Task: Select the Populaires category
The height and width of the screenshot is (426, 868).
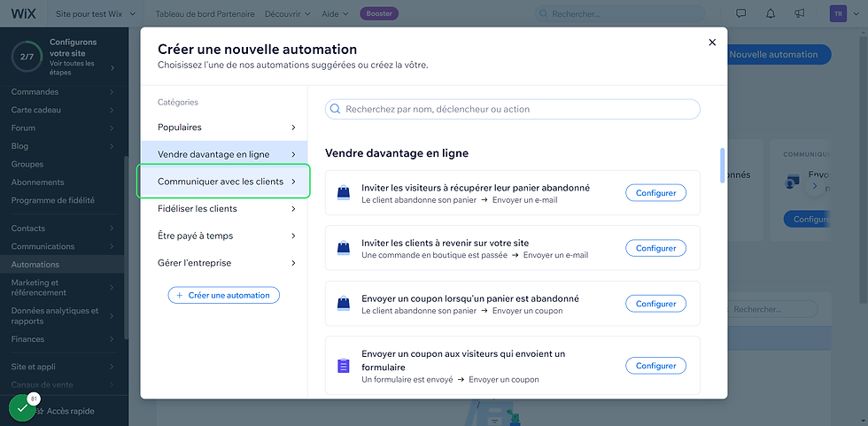Action: 224,128
